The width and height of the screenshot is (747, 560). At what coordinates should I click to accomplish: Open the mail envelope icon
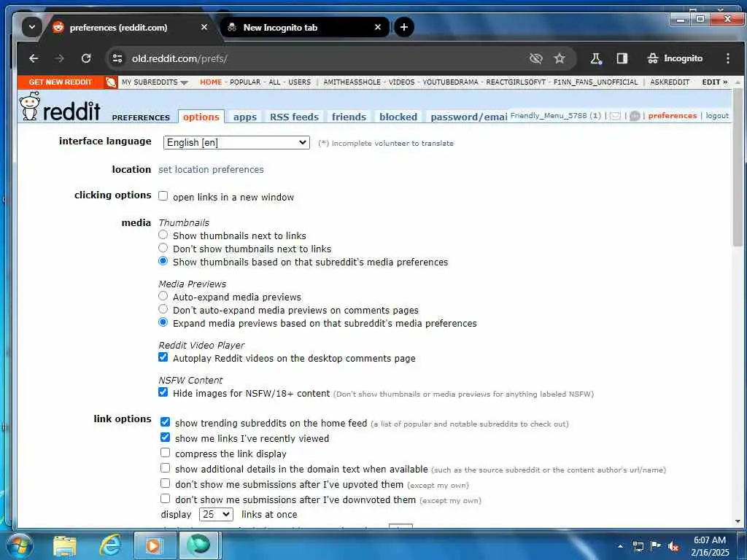tap(615, 116)
